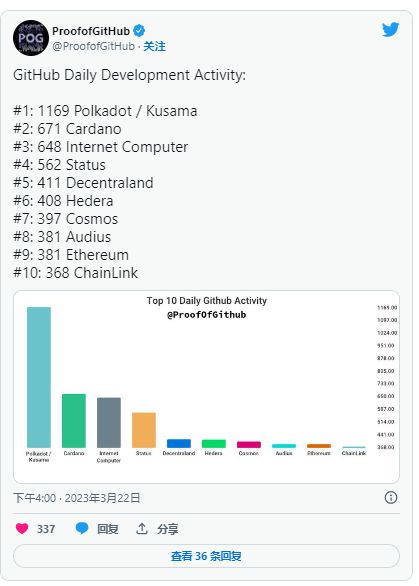Open the tweet timestamp 2023年3月22日
The width and height of the screenshot is (419, 586).
coord(102,498)
